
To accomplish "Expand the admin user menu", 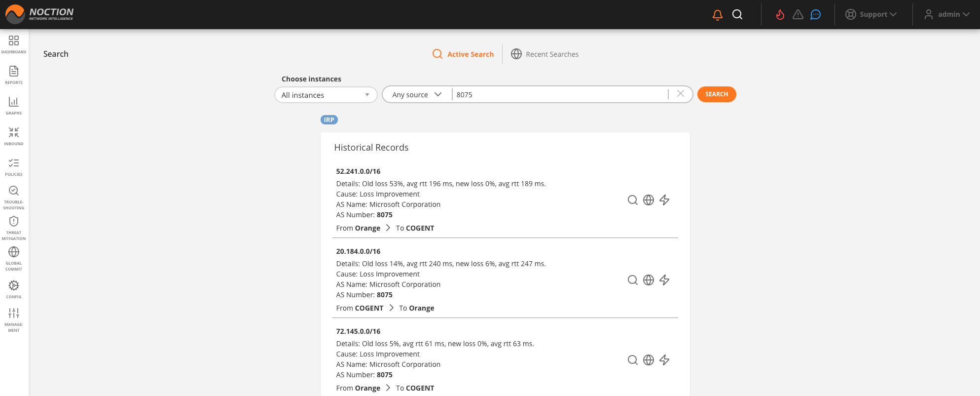I will click(x=947, y=14).
